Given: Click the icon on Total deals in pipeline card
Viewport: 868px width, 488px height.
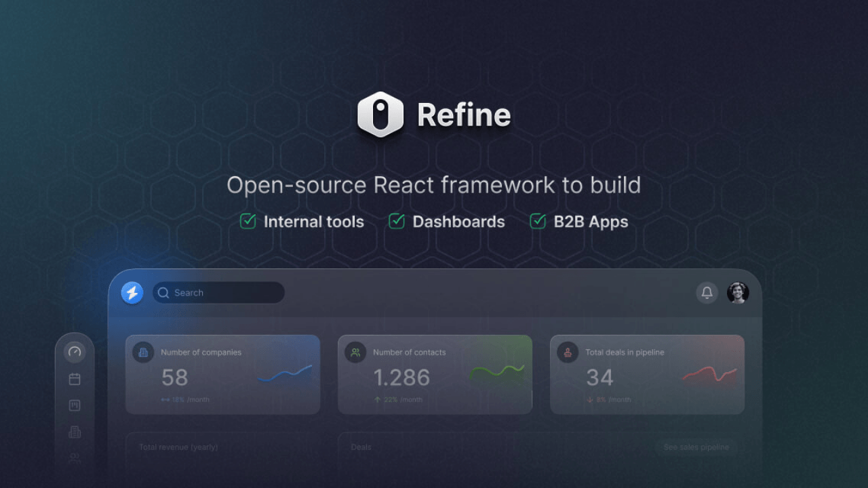Looking at the screenshot, I should (x=568, y=352).
